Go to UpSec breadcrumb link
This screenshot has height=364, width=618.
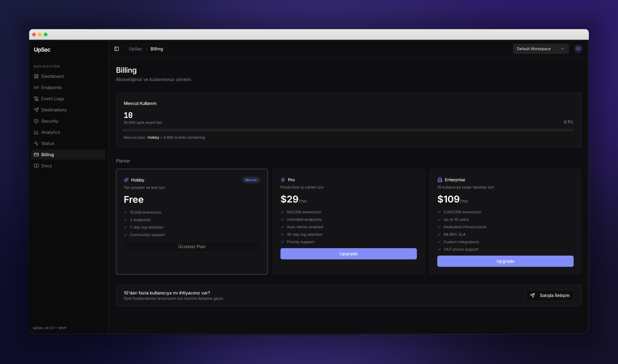tap(135, 49)
